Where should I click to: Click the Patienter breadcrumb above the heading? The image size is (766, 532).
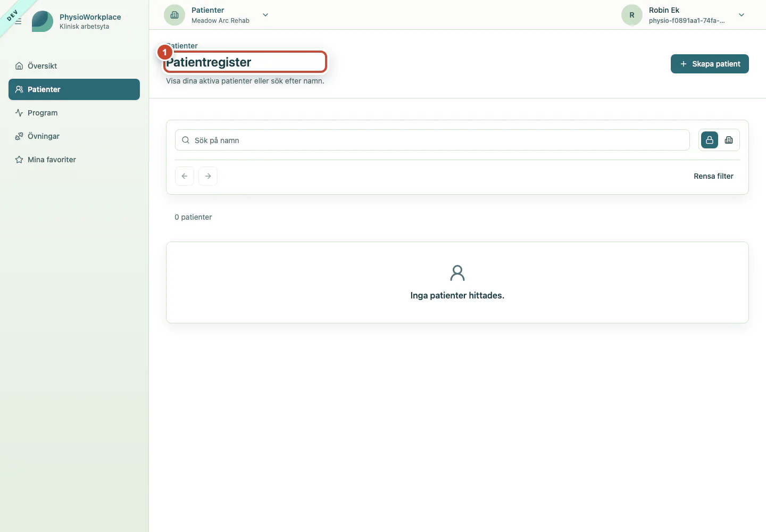click(x=182, y=46)
